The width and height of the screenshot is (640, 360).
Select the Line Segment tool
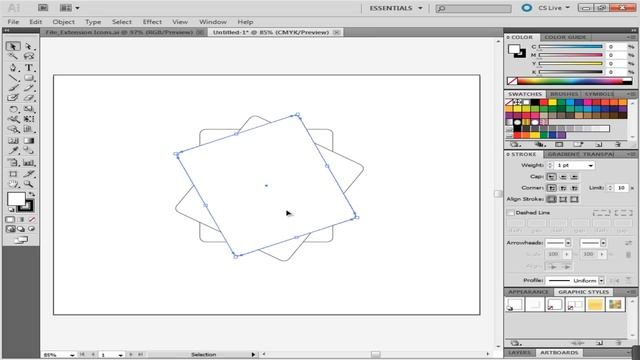pos(13,78)
